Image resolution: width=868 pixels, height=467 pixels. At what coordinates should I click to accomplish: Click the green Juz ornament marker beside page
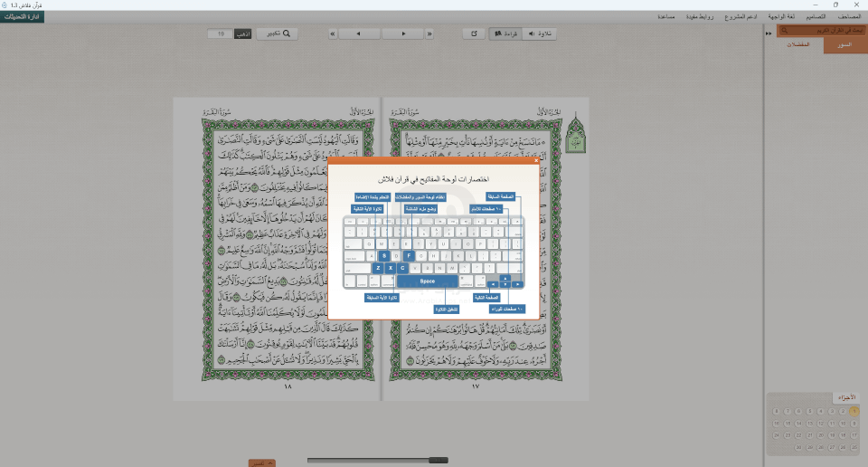[x=575, y=133]
